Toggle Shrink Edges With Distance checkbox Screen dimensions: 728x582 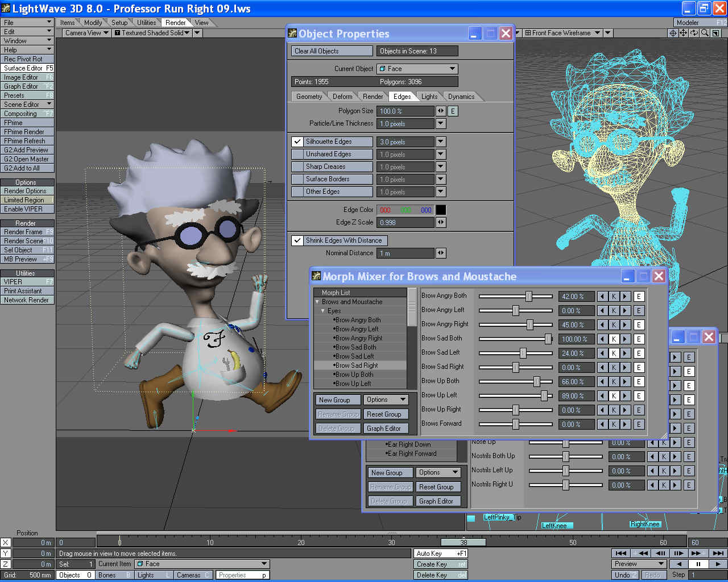[x=297, y=241]
